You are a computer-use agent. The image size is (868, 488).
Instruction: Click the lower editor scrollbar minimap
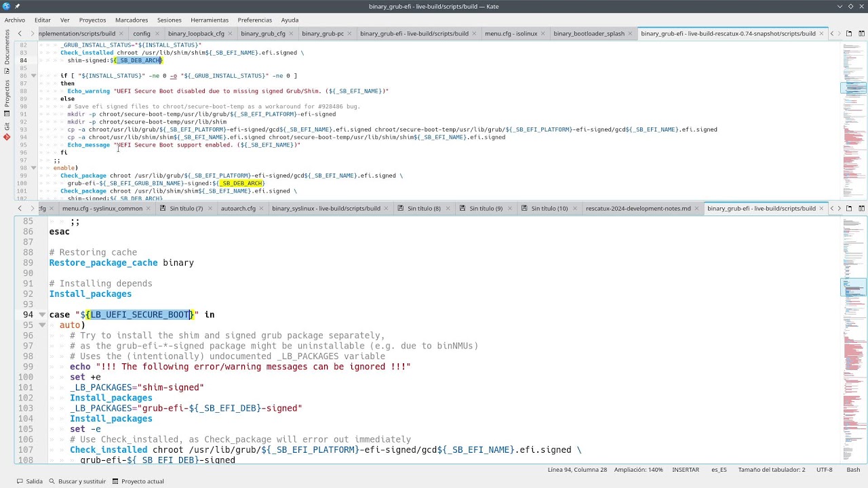(x=854, y=339)
